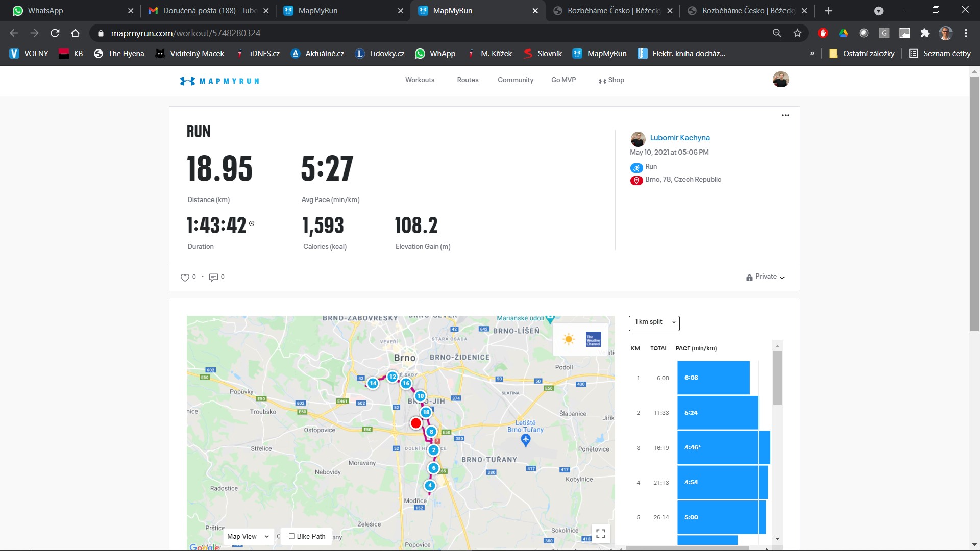Viewport: 980px width, 551px height.
Task: Click the kilometer 5 pace bar 5:00
Action: pyautogui.click(x=721, y=517)
